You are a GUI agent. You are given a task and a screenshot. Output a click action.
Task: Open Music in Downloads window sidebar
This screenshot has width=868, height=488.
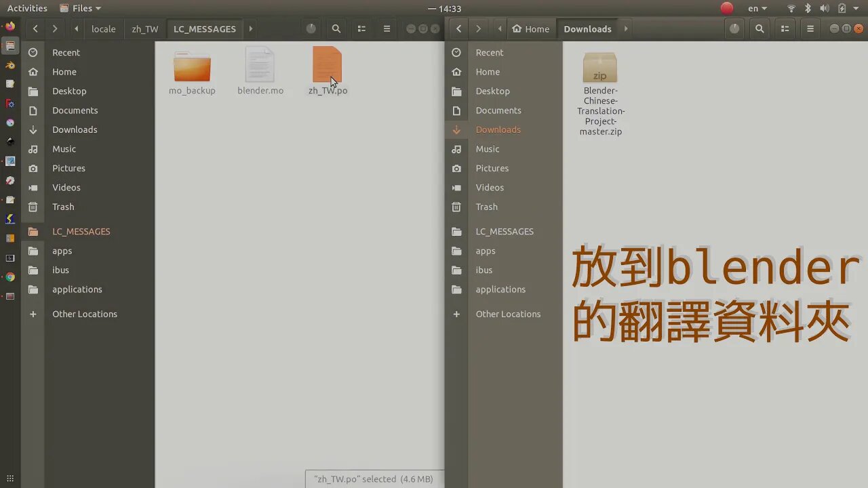pos(504,149)
